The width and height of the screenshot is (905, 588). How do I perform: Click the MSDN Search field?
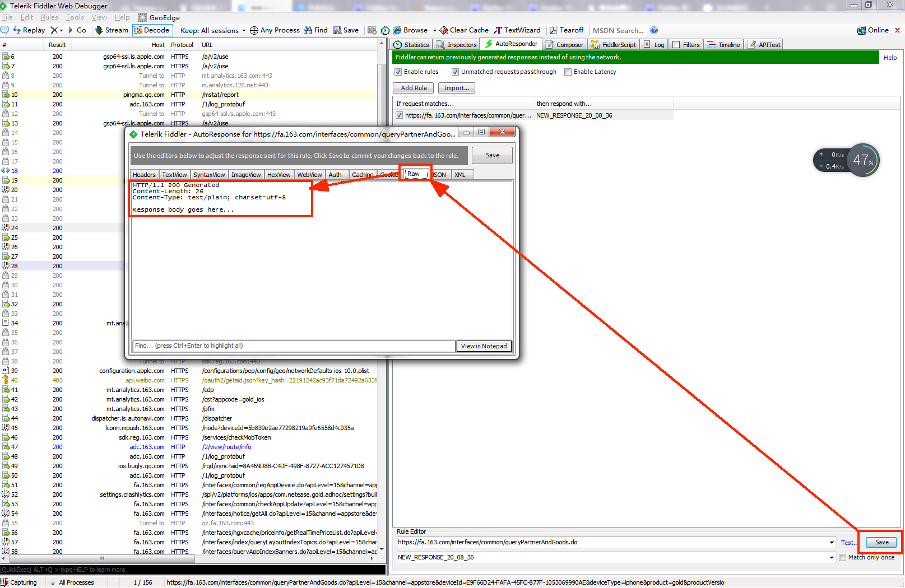pyautogui.click(x=618, y=30)
